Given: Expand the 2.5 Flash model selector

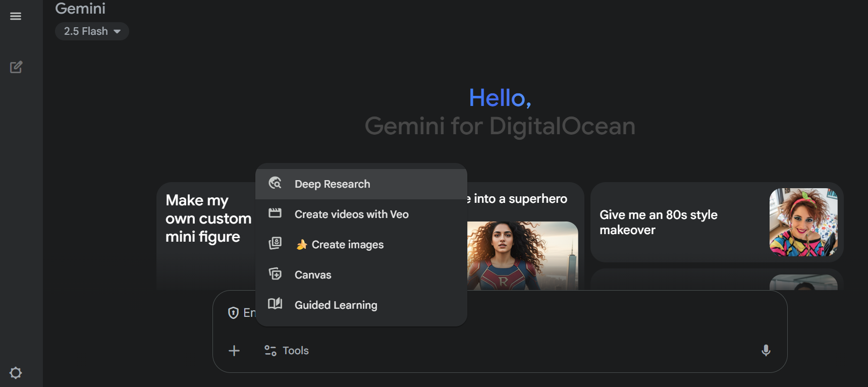Looking at the screenshot, I should pyautogui.click(x=92, y=31).
